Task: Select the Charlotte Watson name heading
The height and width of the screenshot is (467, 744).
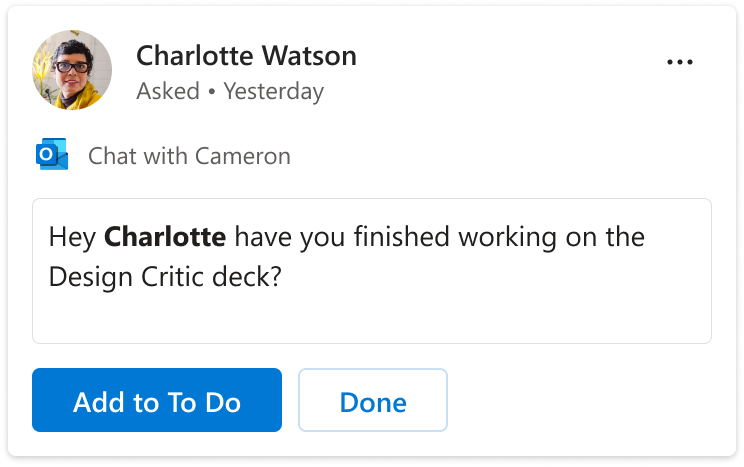Action: pos(246,55)
